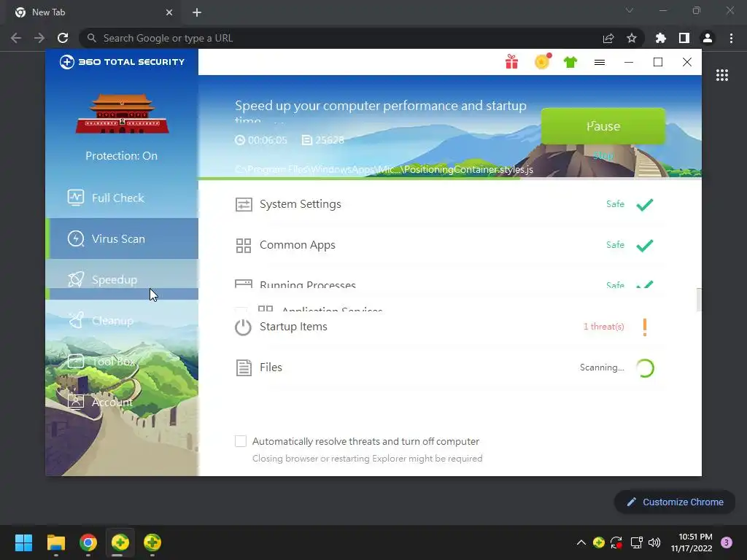Open the Chrome tab search chevron
Viewport: 747px width, 560px height.
click(x=630, y=10)
